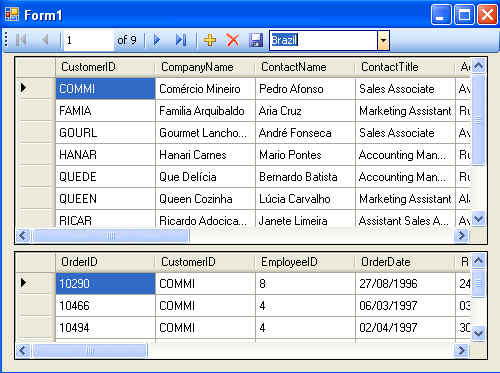Image resolution: width=500 pixels, height=373 pixels.
Task: Click the Lúcia Carvalho contact cell
Action: pos(305,199)
